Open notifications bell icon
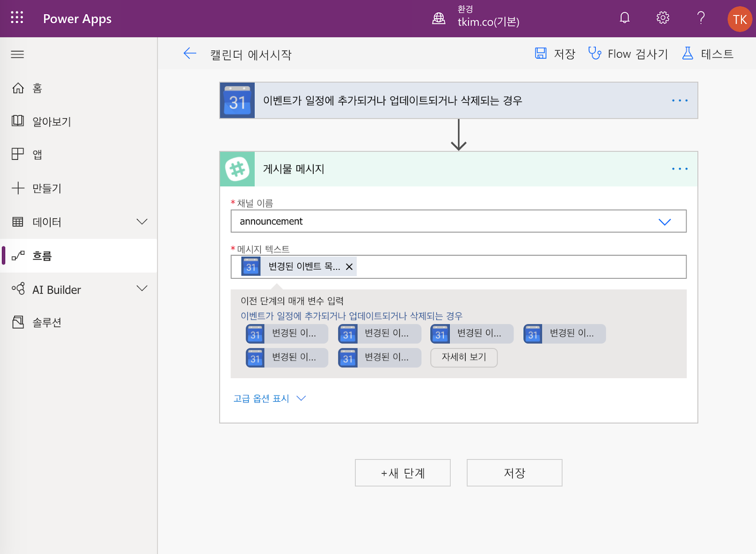756x554 pixels. coord(625,18)
